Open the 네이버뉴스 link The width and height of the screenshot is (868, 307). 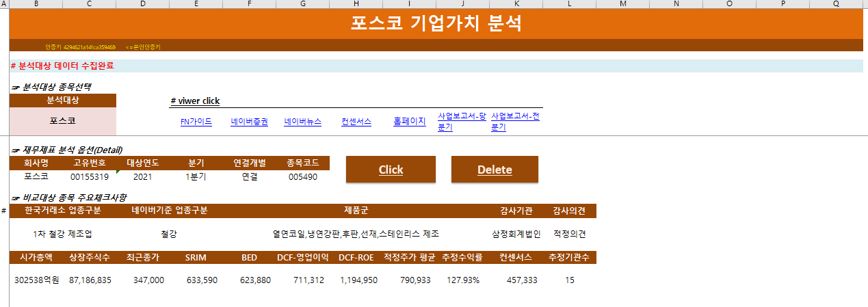click(303, 122)
